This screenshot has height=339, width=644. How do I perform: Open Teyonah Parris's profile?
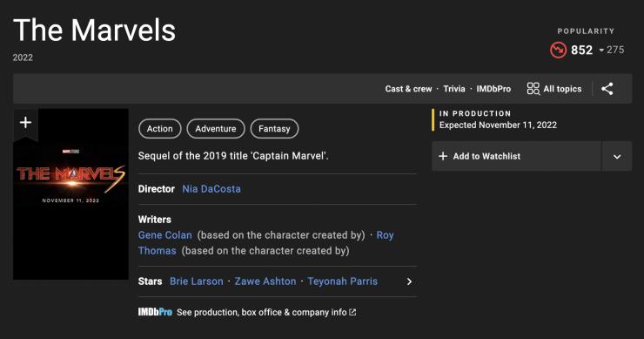click(x=343, y=281)
